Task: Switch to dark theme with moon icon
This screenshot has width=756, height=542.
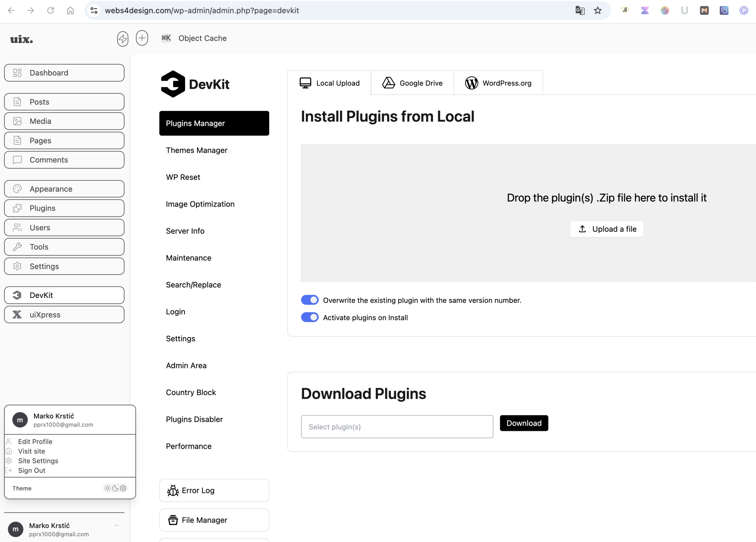Action: point(115,488)
